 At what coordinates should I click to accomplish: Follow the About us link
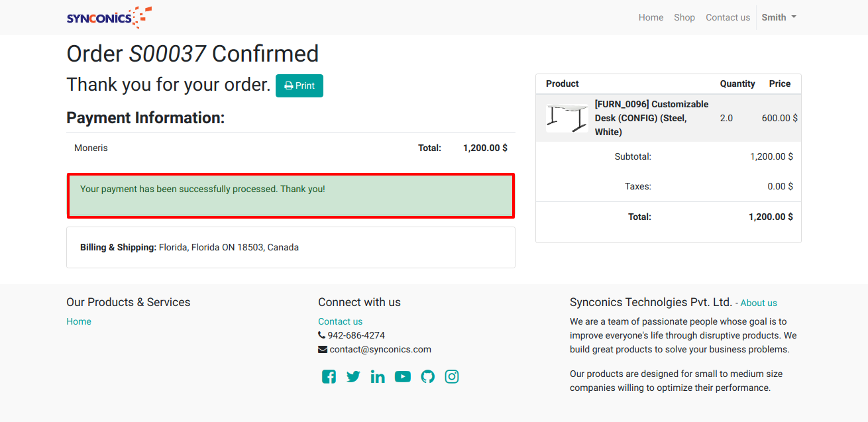pos(759,303)
